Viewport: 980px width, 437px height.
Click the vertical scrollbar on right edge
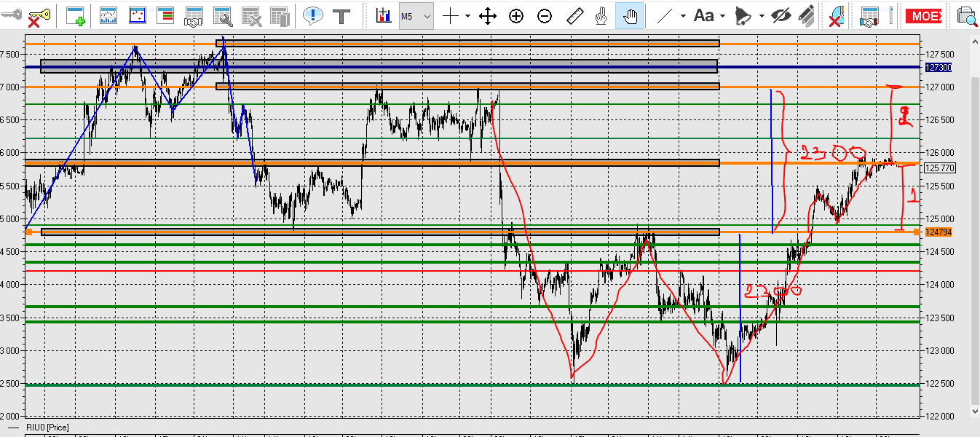point(976,240)
